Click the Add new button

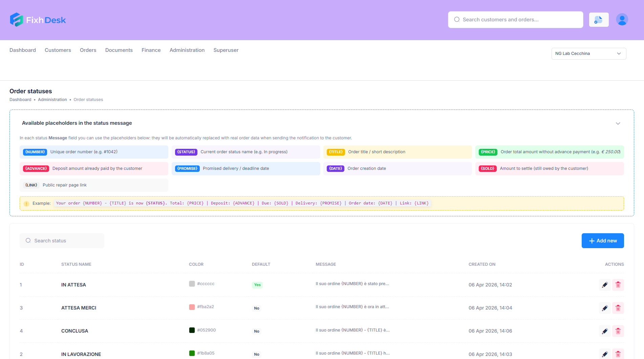(x=603, y=241)
